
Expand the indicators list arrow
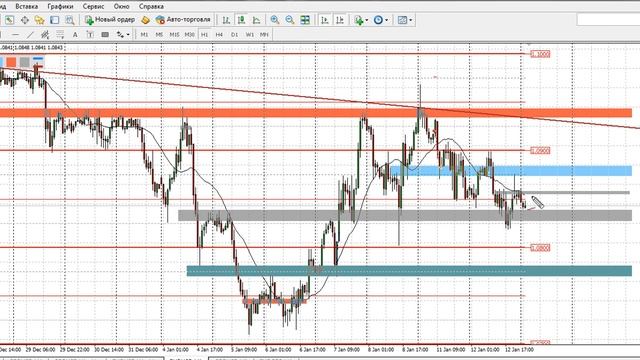click(367, 20)
